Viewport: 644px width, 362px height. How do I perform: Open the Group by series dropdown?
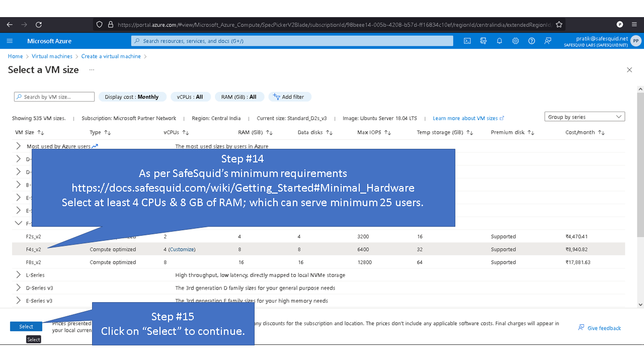coord(584,117)
